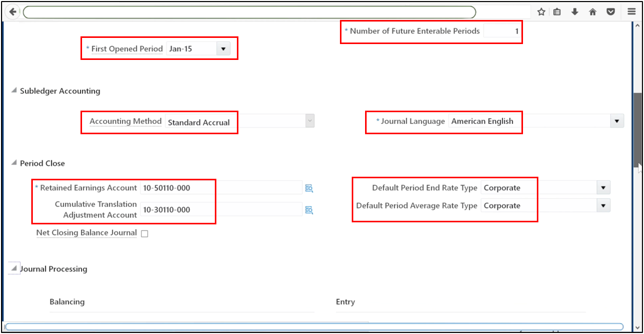Collapse the Journal Processing section
The image size is (644, 334).
coord(14,267)
